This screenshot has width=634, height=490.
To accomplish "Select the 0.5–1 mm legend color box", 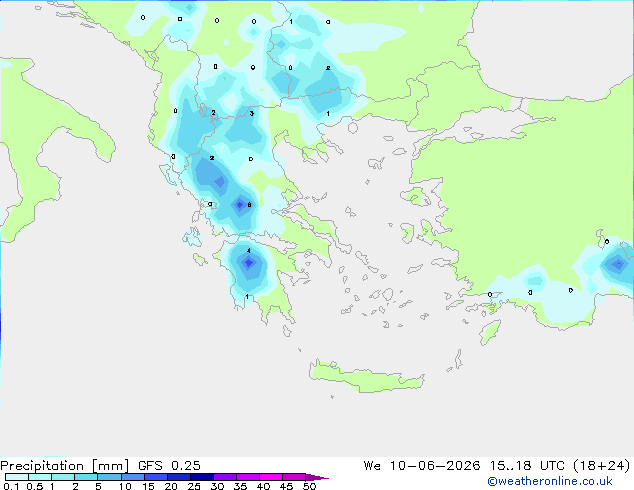I will point(40,477).
